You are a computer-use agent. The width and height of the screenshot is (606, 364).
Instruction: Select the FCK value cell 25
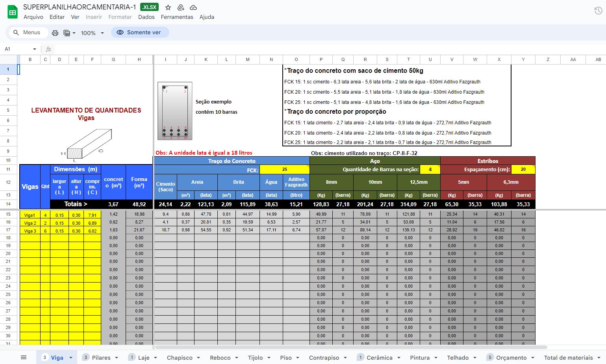(285, 169)
